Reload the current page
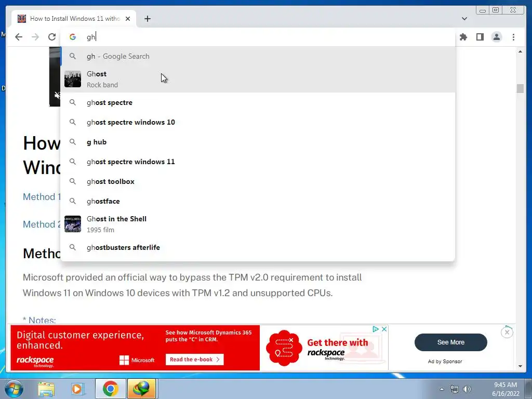 click(x=52, y=37)
